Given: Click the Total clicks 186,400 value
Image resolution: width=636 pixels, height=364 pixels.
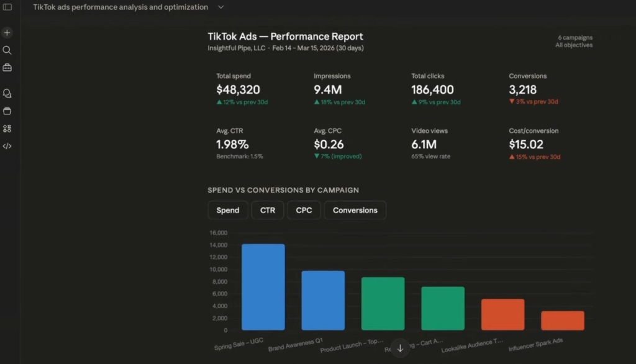Looking at the screenshot, I should pos(432,89).
